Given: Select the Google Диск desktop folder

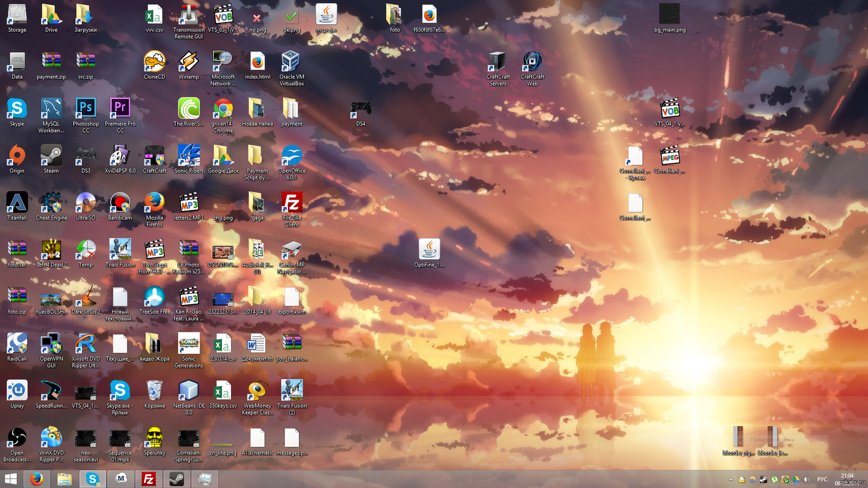Looking at the screenshot, I should 223,159.
